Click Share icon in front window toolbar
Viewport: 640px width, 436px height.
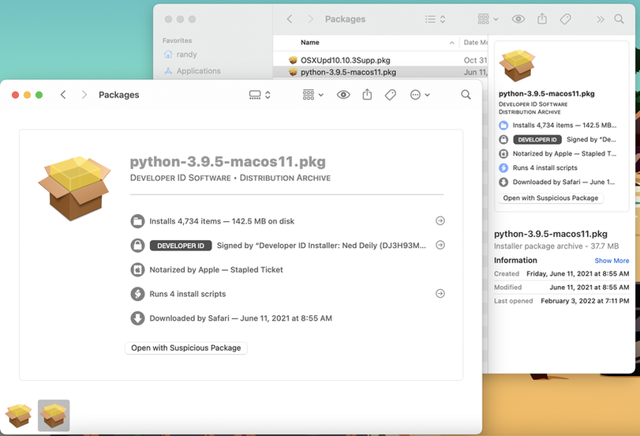coord(367,95)
